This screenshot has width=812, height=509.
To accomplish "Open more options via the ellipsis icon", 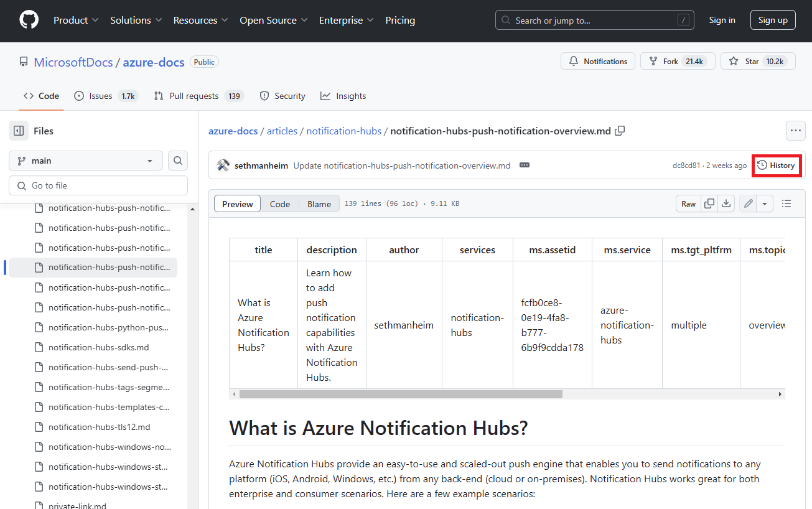I will (x=795, y=131).
